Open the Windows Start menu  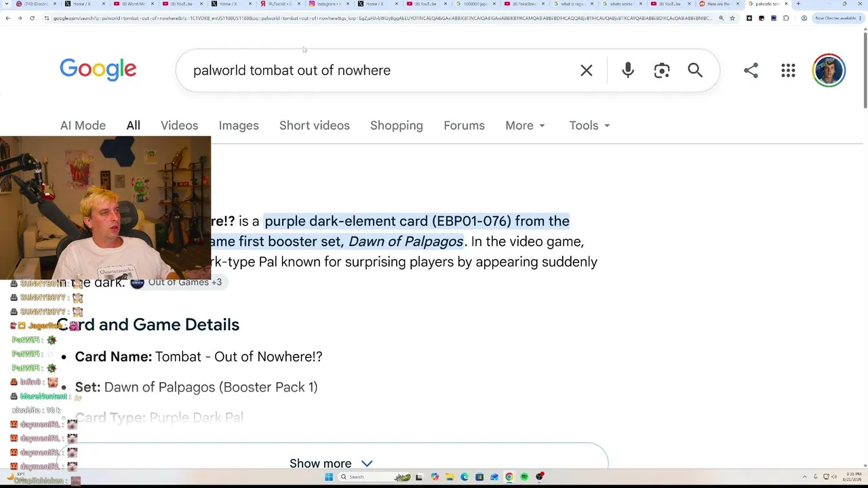(329, 477)
